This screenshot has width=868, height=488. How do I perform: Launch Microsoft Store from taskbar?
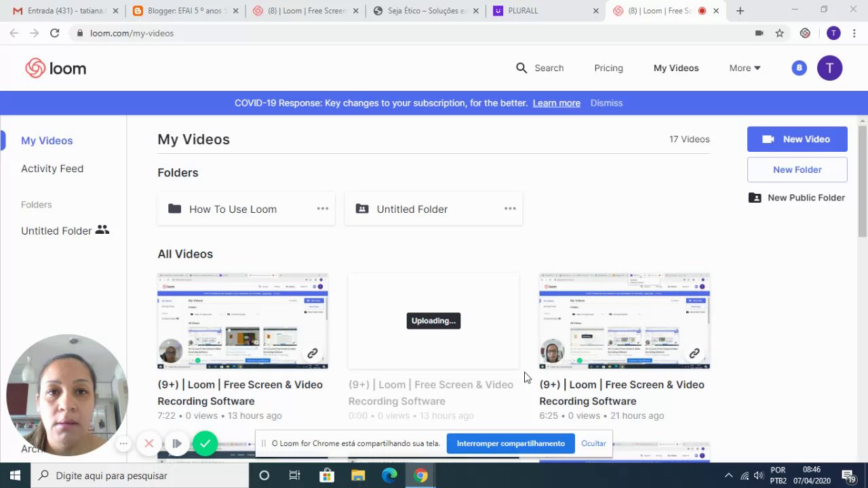pos(326,476)
